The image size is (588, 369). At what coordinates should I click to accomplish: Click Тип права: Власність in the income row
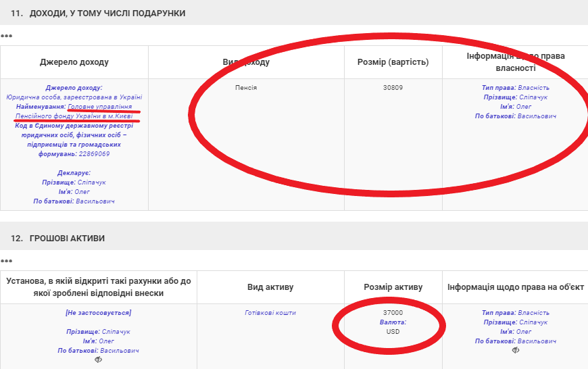pyautogui.click(x=515, y=88)
